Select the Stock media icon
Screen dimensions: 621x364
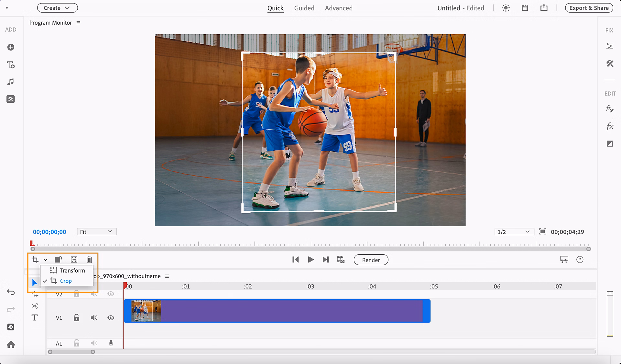click(10, 99)
